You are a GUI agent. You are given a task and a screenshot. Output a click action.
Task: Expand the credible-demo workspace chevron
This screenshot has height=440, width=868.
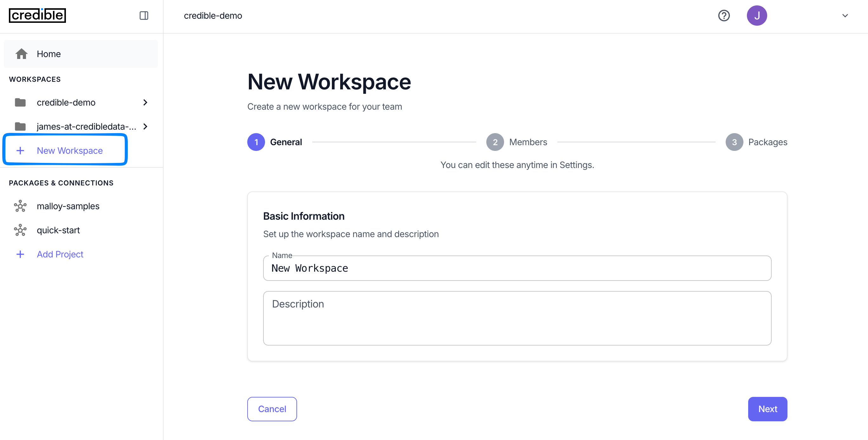(145, 102)
